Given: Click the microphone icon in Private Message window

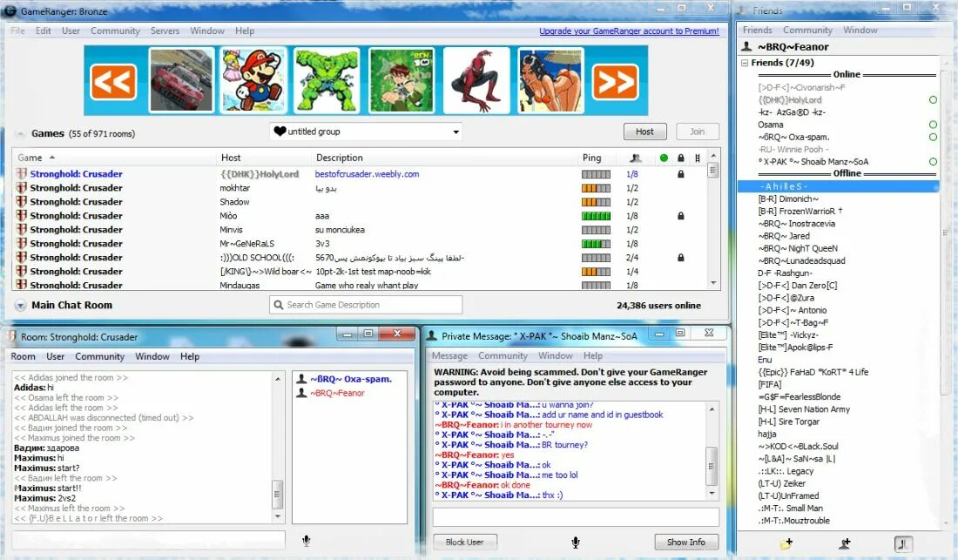Looking at the screenshot, I should coord(575,542).
